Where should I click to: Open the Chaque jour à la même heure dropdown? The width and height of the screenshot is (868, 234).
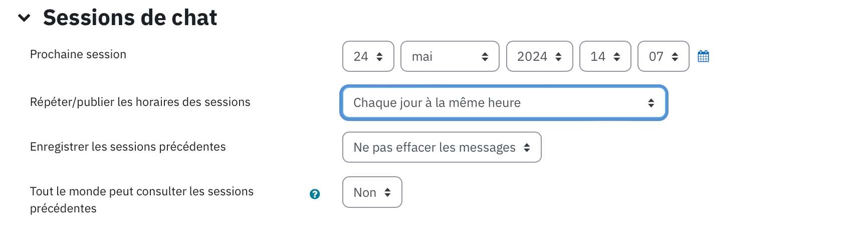coord(504,102)
